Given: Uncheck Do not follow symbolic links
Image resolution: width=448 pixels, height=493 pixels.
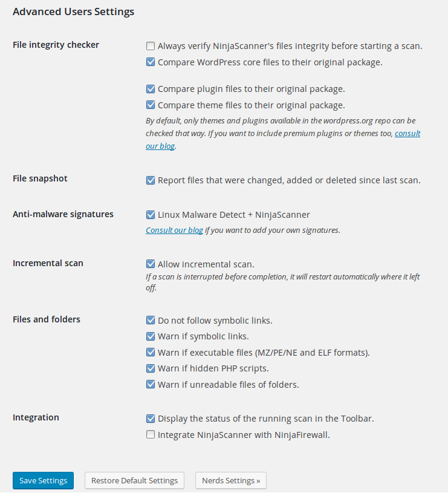Looking at the screenshot, I should [x=151, y=321].
